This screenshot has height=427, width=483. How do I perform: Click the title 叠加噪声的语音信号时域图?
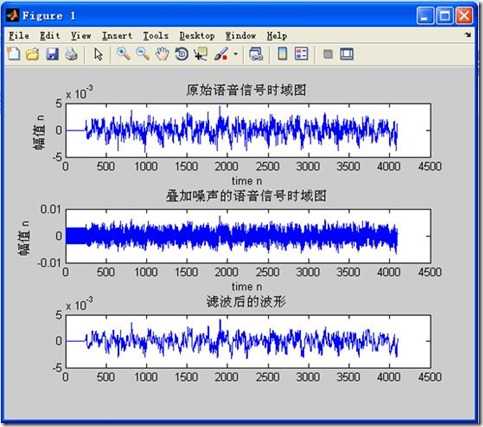246,196
